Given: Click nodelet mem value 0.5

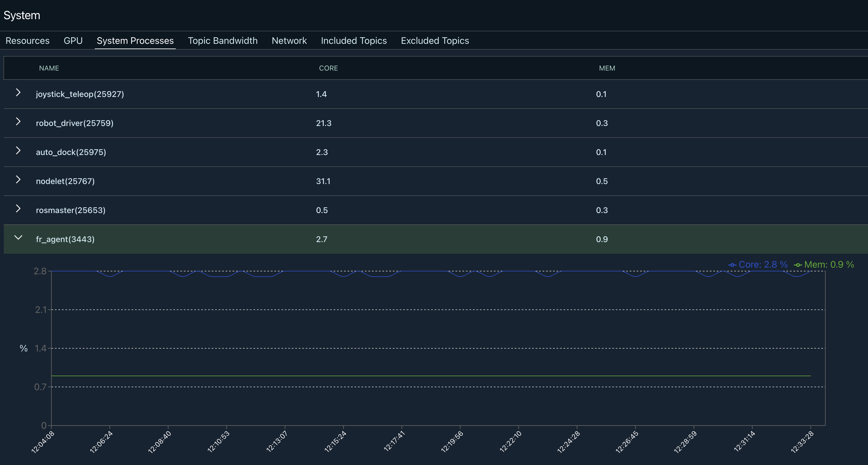Looking at the screenshot, I should [602, 181].
